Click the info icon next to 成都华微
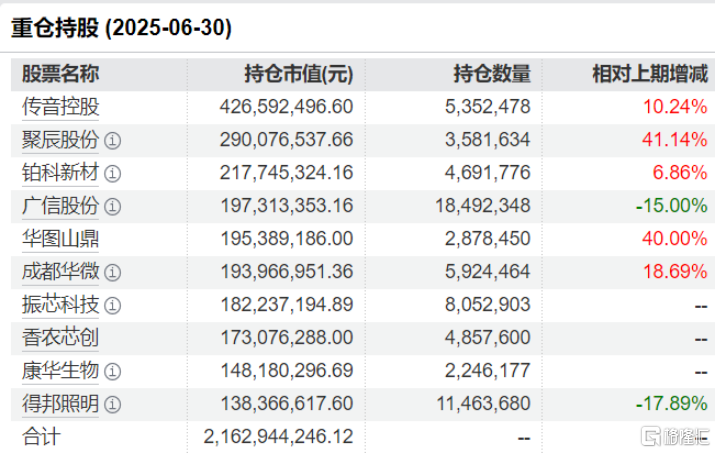Image resolution: width=716 pixels, height=453 pixels. [x=113, y=272]
